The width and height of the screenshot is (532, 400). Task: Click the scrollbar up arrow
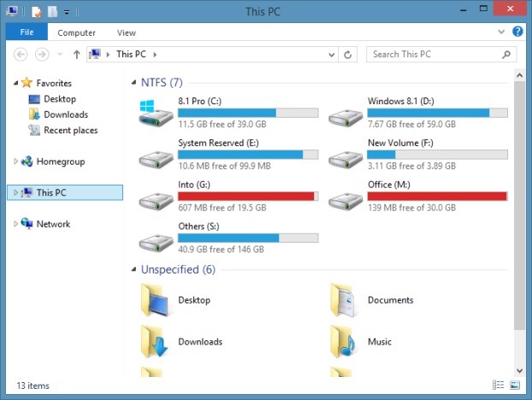tap(519, 75)
